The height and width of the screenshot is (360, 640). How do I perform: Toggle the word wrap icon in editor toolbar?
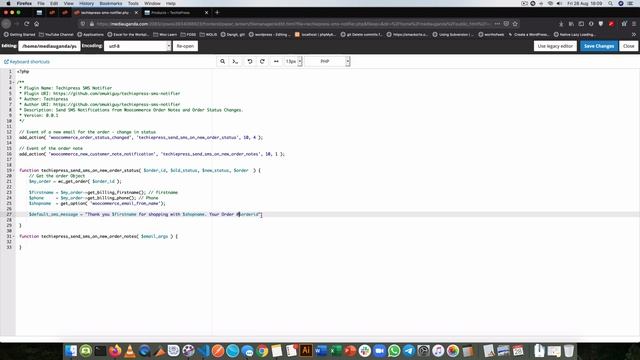point(276,61)
